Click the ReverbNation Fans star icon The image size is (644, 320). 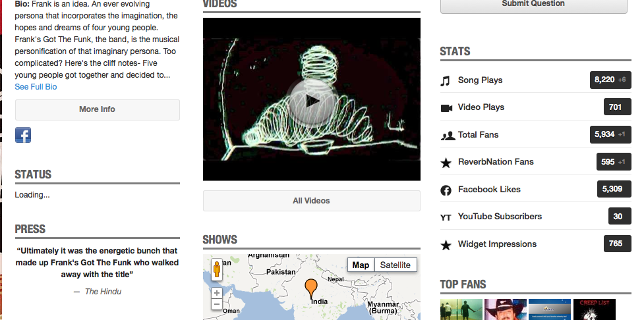point(446,163)
